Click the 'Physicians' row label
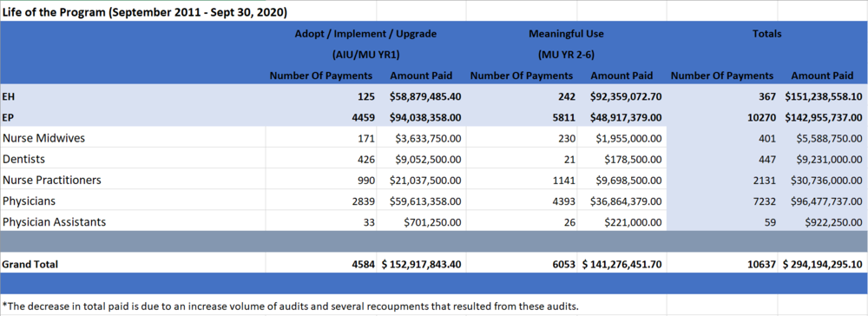Screen dimensions: 868x316 pyautogui.click(x=29, y=201)
